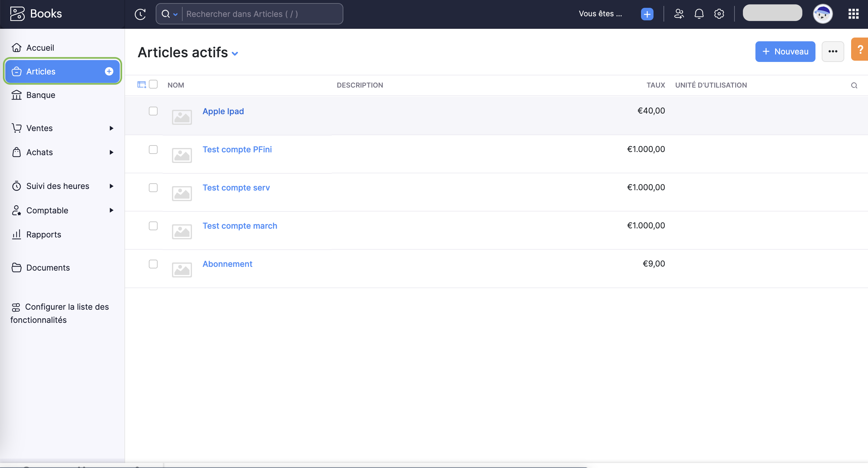Go to Banque in the sidebar

click(41, 95)
